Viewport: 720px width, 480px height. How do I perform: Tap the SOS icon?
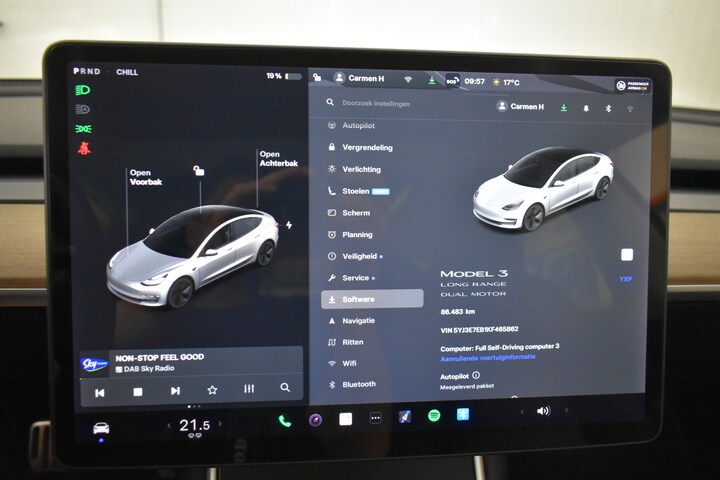point(452,81)
